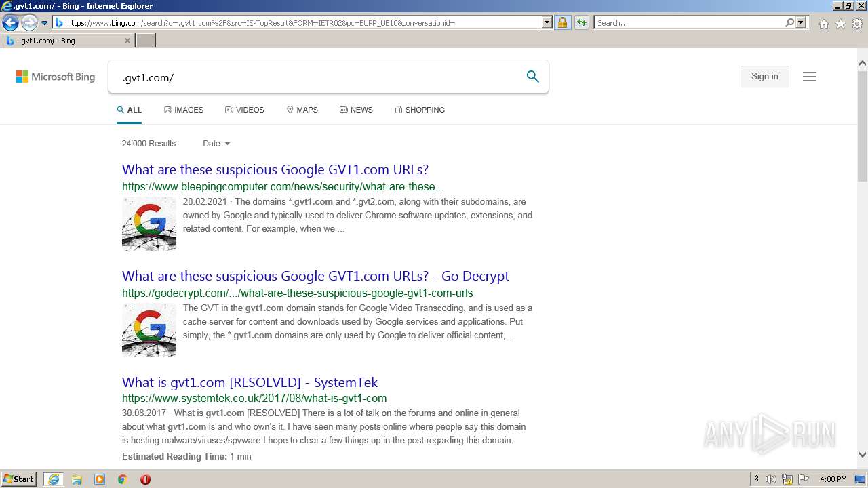
Task: Open the media player taskbar icon
Action: coord(100,479)
